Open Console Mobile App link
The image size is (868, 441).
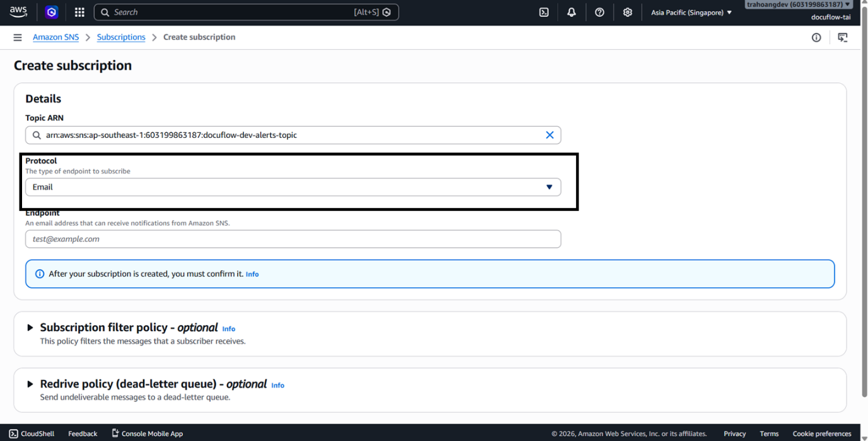148,433
